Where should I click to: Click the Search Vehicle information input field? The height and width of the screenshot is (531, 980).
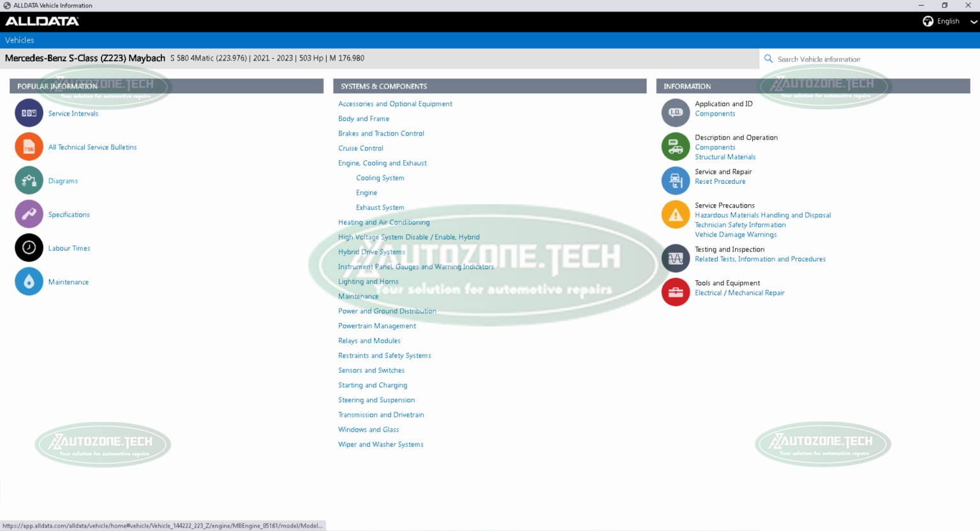point(829,58)
